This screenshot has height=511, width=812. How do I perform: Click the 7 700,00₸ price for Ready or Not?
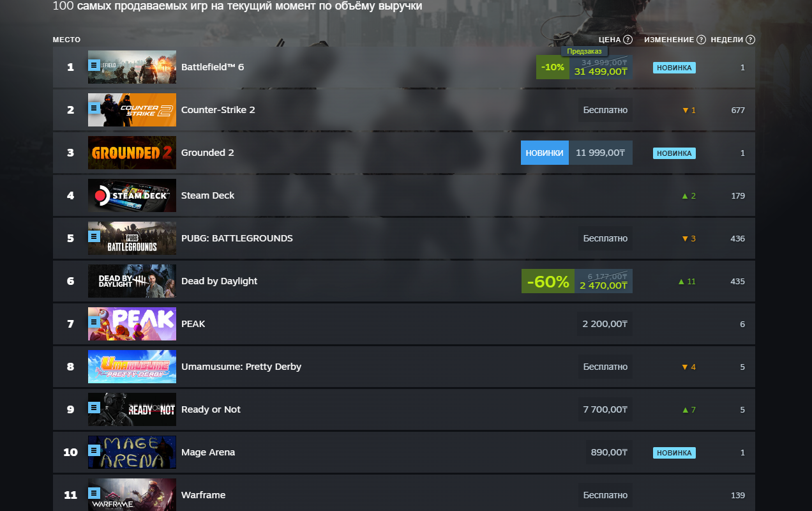(605, 409)
